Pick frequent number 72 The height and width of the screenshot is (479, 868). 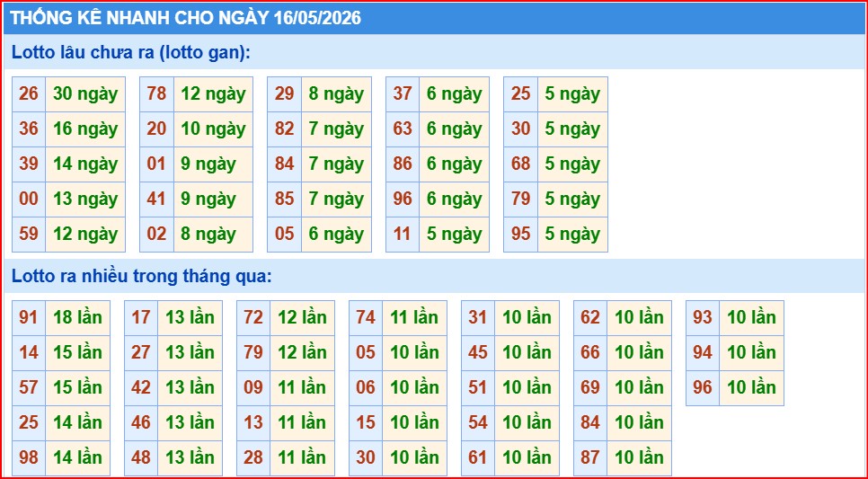pyautogui.click(x=253, y=318)
